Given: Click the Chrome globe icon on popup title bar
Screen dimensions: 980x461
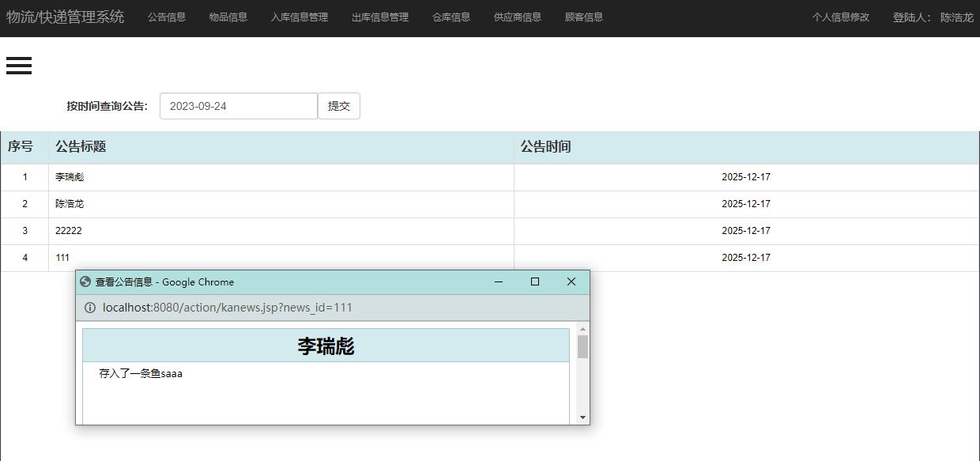Looking at the screenshot, I should [x=88, y=282].
